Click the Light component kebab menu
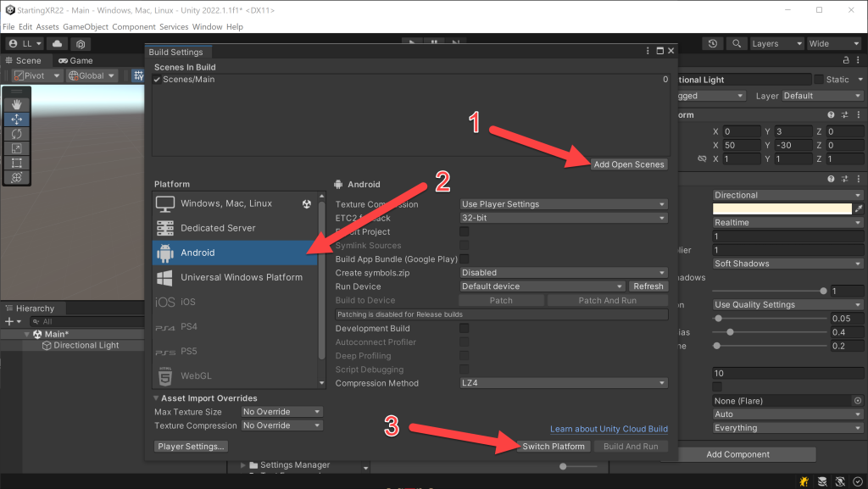This screenshot has height=489, width=868. [x=859, y=179]
